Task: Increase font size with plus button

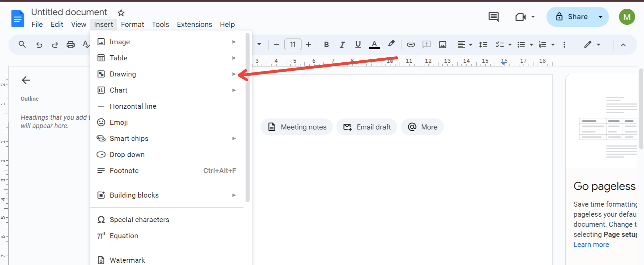Action: pos(309,44)
